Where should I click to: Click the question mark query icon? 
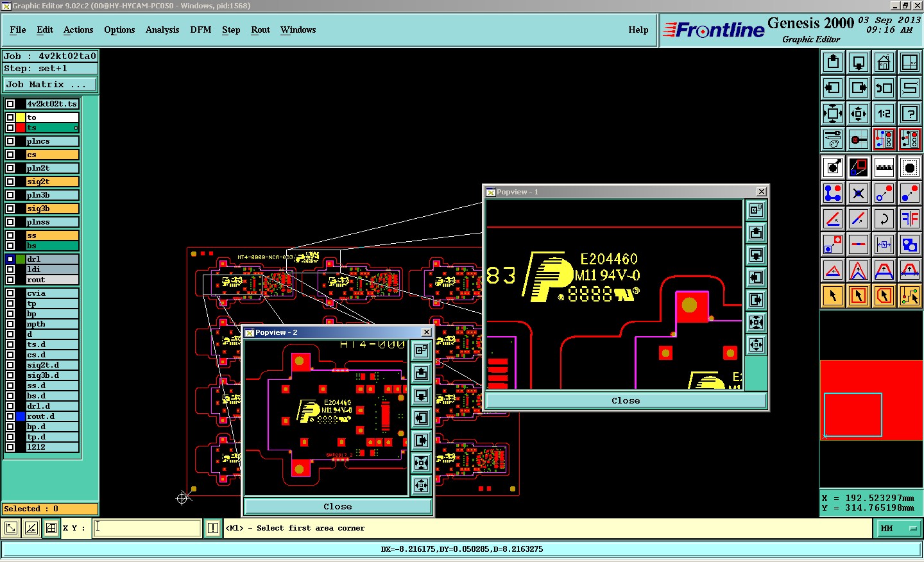pos(910,114)
